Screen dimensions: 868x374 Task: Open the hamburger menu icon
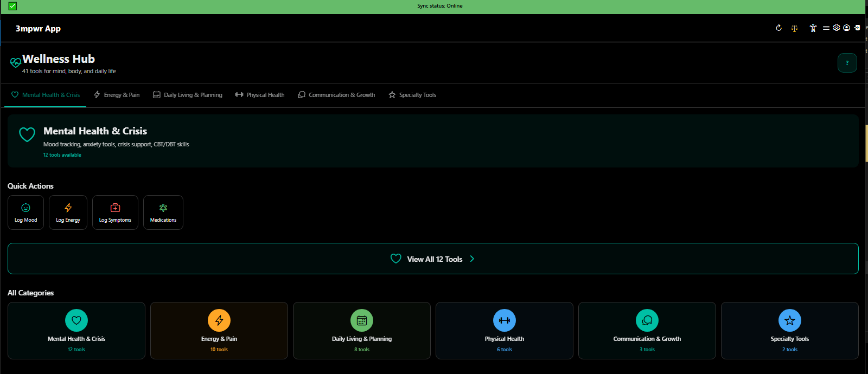click(826, 28)
